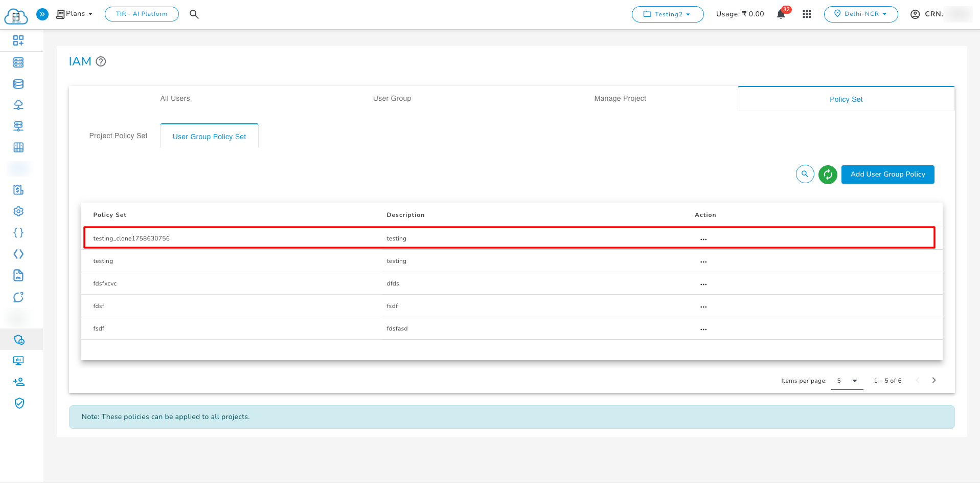Click the IAM help question mark icon
980x483 pixels.
[x=101, y=61]
